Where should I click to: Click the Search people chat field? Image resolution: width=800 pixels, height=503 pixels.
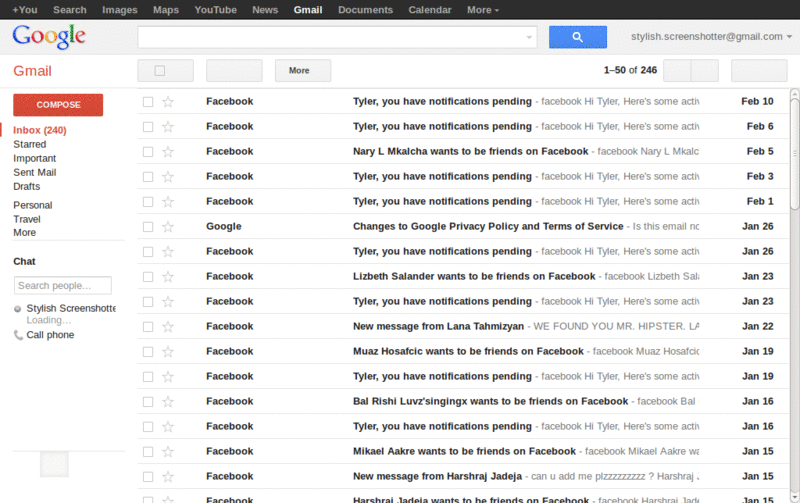[63, 286]
